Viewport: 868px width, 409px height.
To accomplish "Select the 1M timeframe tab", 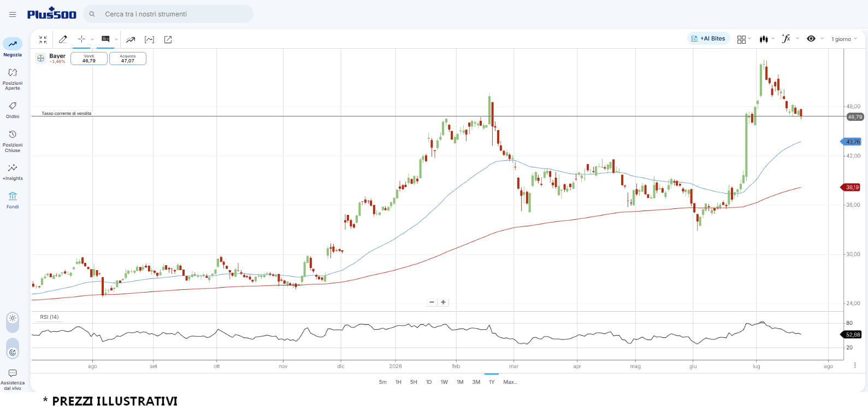I will pos(460,382).
